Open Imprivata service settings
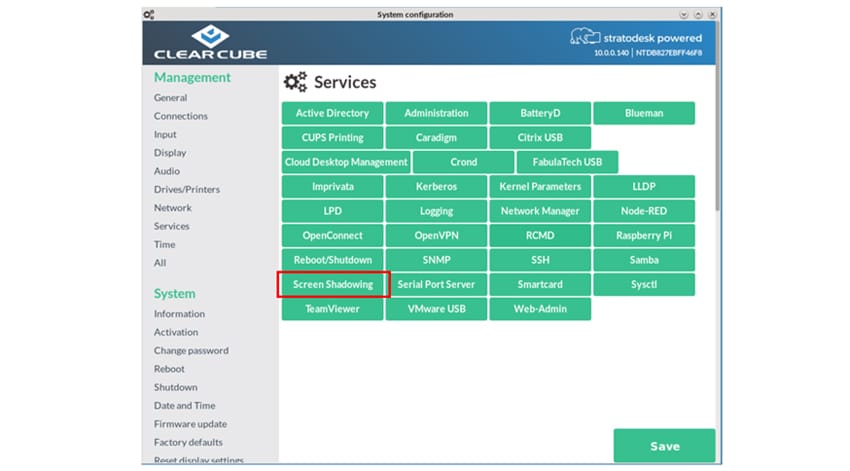 [x=332, y=186]
